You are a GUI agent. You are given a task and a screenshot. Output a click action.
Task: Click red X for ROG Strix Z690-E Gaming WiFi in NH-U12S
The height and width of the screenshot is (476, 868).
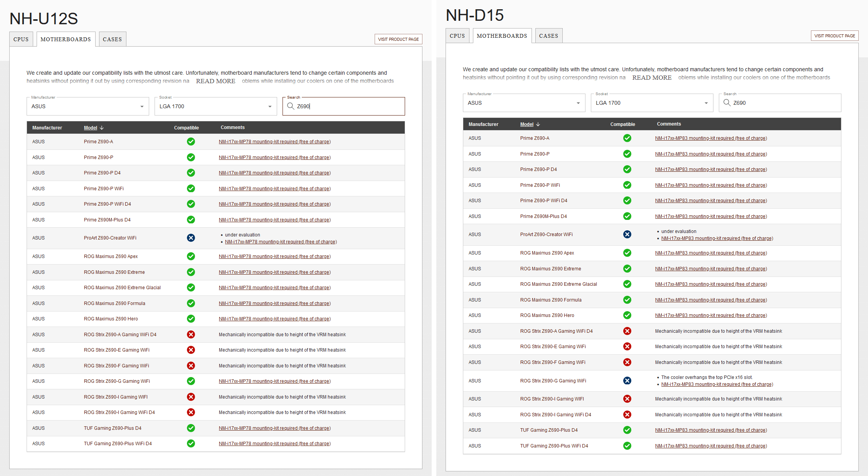(x=191, y=350)
